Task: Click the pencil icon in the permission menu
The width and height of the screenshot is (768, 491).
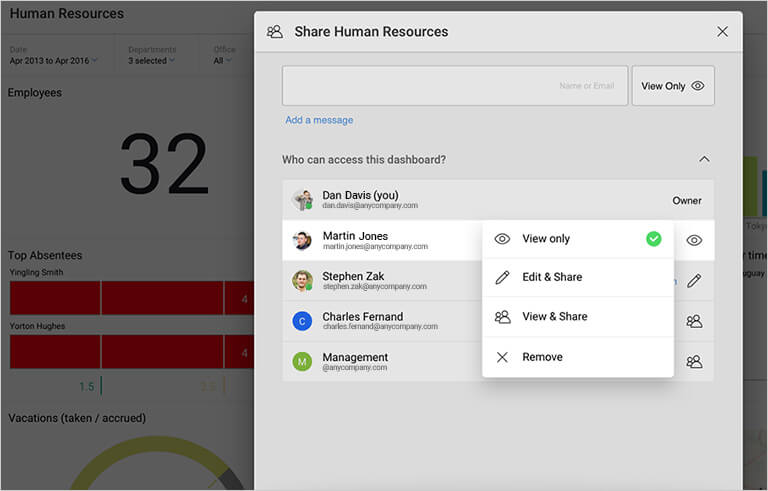Action: 502,277
